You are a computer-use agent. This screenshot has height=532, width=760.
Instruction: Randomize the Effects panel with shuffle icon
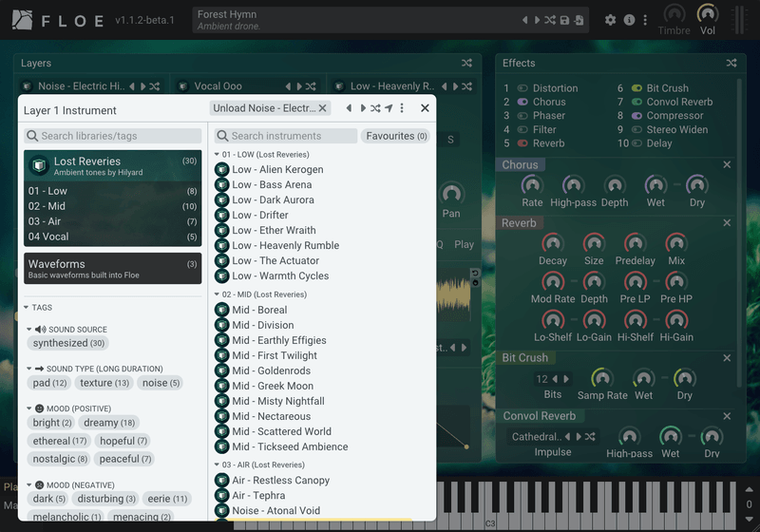point(731,64)
